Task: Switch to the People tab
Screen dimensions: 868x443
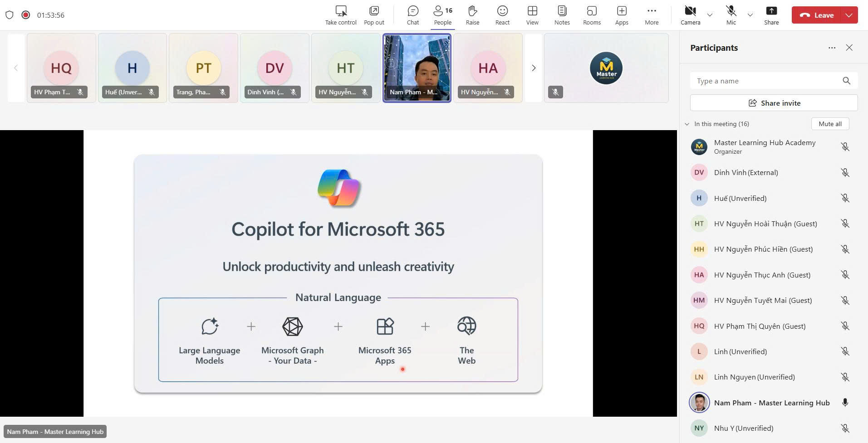Action: [442, 15]
